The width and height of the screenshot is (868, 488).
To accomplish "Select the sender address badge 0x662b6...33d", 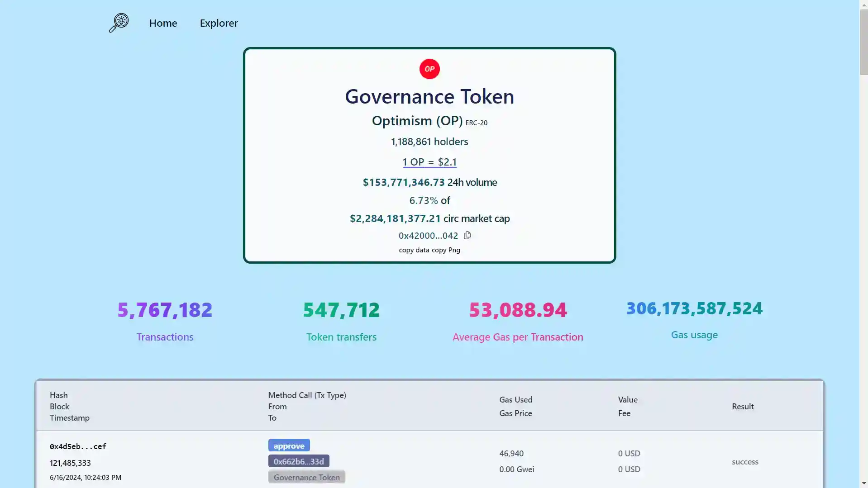I will click(x=299, y=461).
